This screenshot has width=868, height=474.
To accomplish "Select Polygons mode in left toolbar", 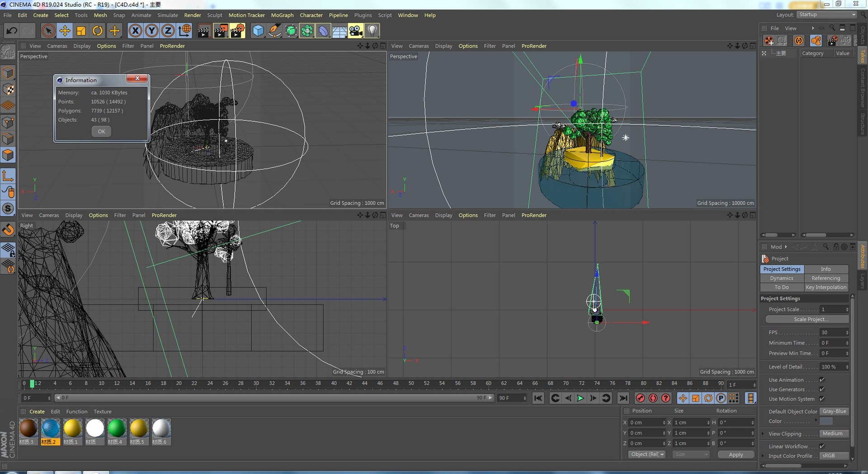I will pos(8,156).
